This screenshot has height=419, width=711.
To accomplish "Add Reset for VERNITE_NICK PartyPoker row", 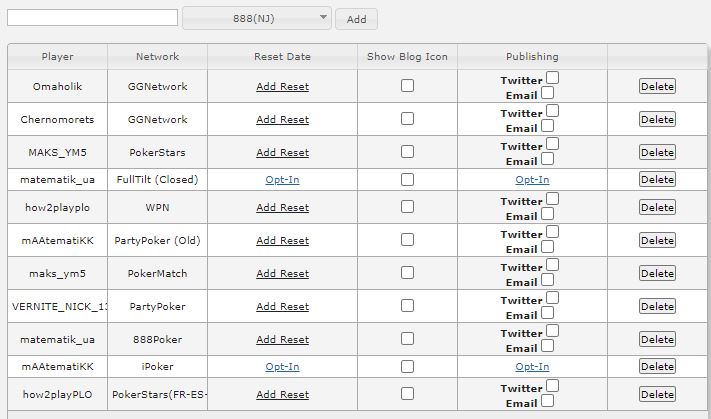I will point(282,306).
